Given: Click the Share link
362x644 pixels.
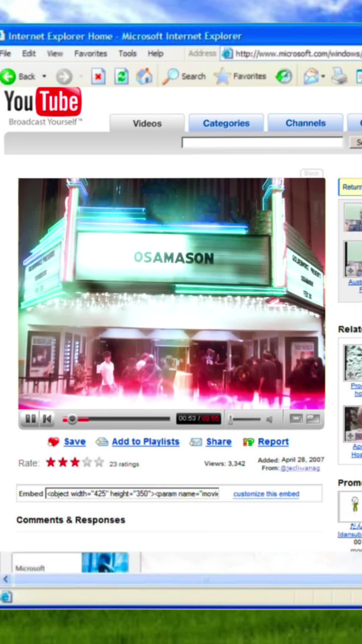Looking at the screenshot, I should [x=219, y=442].
